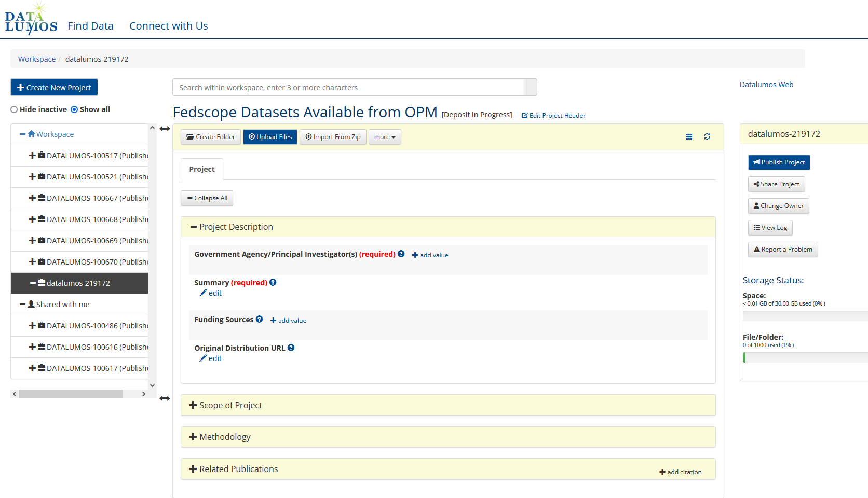Open the Workspace breadcrumb link

tap(36, 59)
